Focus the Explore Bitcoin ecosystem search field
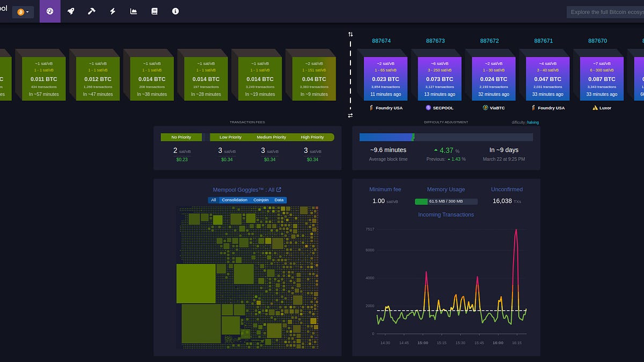This screenshot has height=362, width=644. point(605,12)
